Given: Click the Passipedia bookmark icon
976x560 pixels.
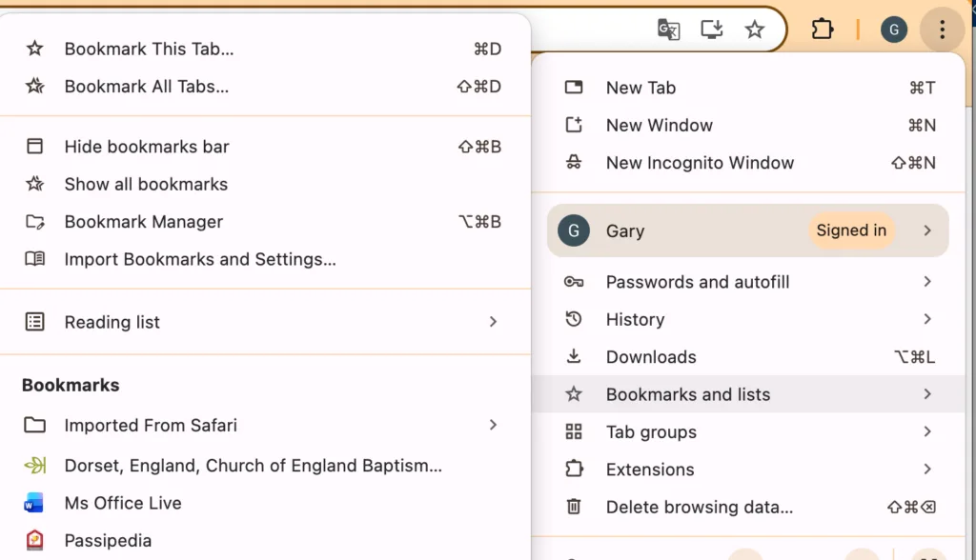Looking at the screenshot, I should 35,540.
